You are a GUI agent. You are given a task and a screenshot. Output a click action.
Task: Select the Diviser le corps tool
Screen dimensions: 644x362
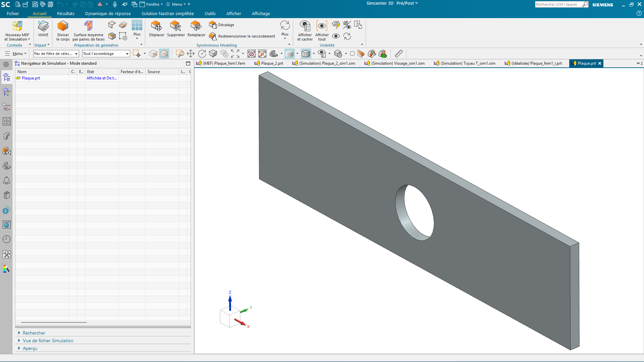click(x=63, y=31)
